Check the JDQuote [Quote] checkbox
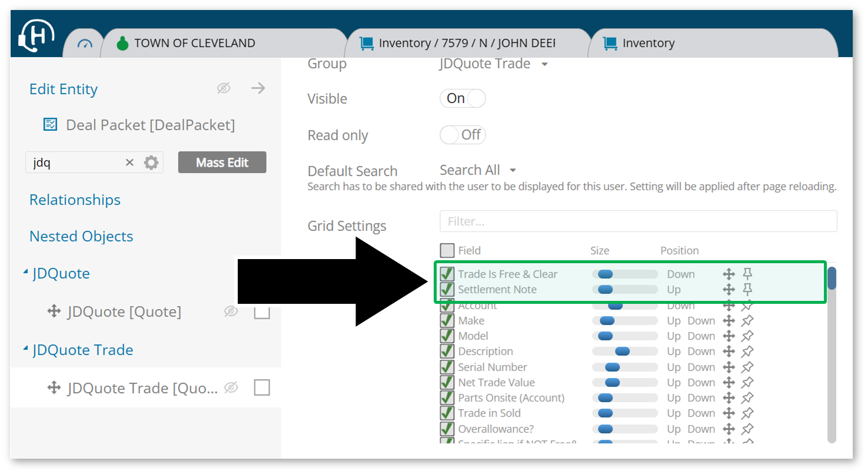Viewport: 868px width, 474px height. tap(262, 311)
